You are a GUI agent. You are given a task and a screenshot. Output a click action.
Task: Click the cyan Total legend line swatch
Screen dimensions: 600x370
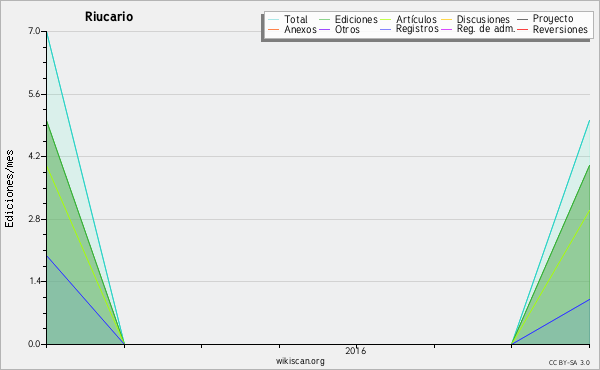click(274, 20)
